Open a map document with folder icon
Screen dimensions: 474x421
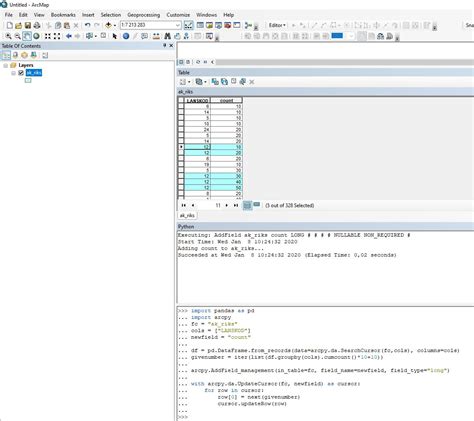tap(19, 25)
